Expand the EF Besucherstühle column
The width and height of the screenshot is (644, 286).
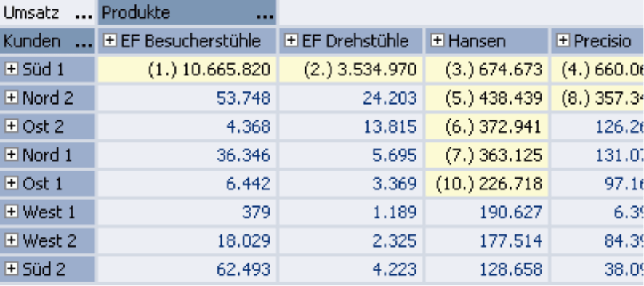[x=110, y=41]
